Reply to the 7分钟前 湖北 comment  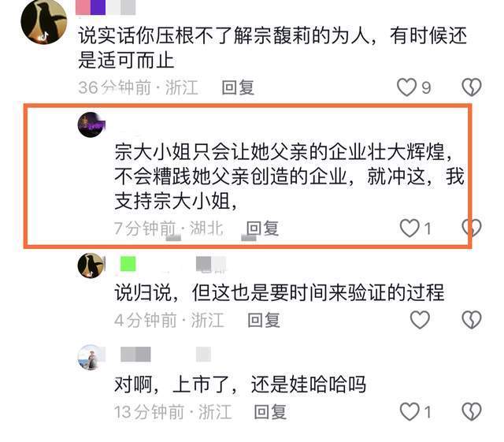262,228
